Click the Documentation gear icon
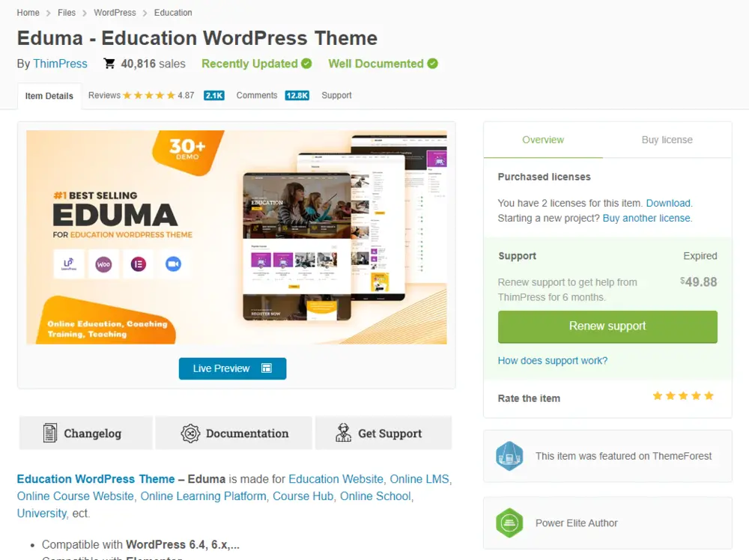Image resolution: width=749 pixels, height=560 pixels. [x=189, y=433]
